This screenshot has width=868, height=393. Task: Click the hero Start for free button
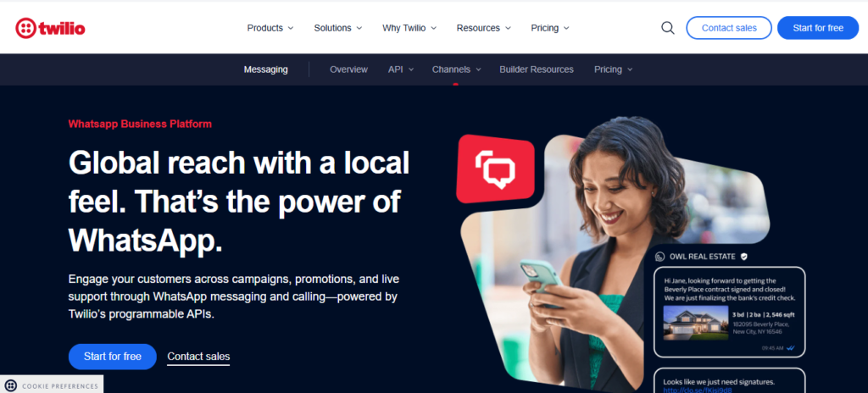(x=113, y=357)
